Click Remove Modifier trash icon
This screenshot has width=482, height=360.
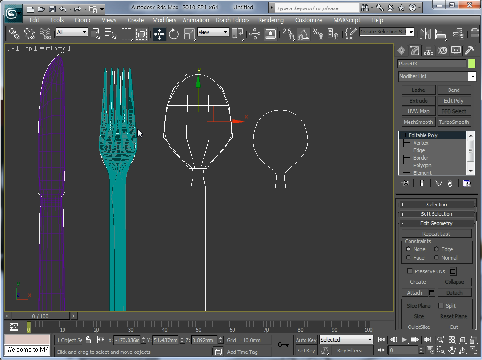[450, 183]
